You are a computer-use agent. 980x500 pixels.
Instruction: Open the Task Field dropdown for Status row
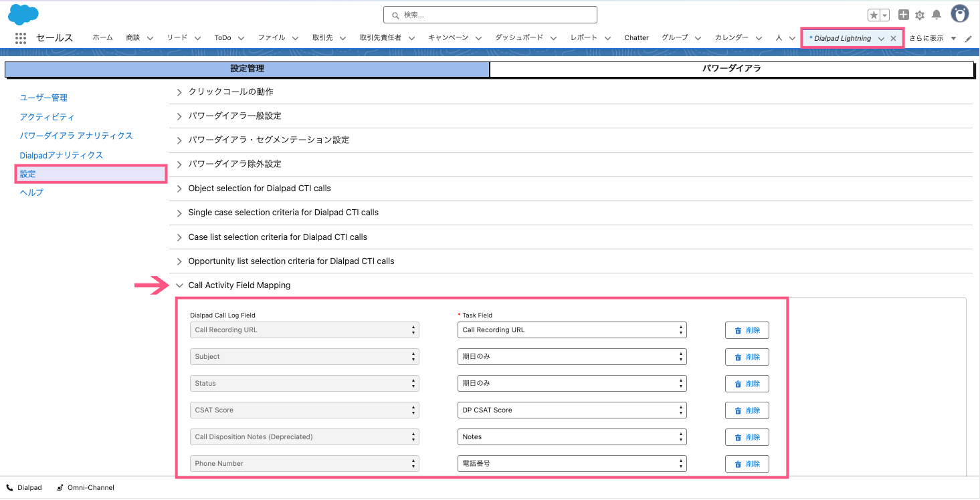pos(572,384)
